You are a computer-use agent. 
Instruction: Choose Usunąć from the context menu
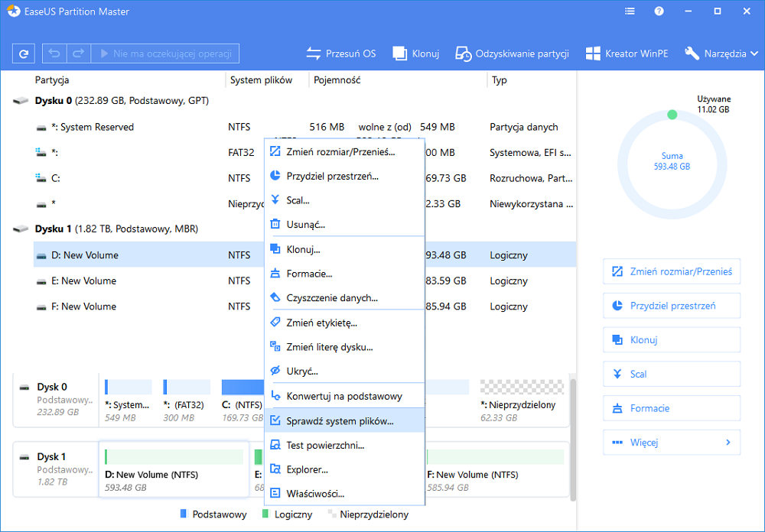[x=344, y=224]
